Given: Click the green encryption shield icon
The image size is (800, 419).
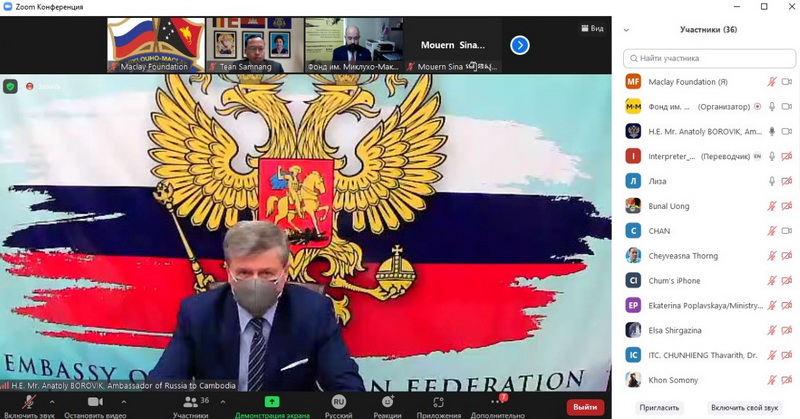Looking at the screenshot, I should point(10,86).
